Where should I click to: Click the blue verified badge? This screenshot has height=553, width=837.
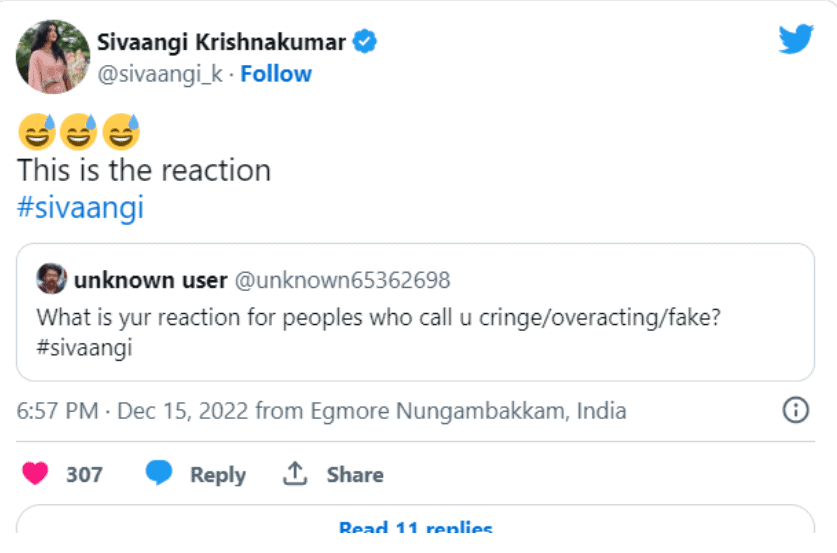click(366, 42)
